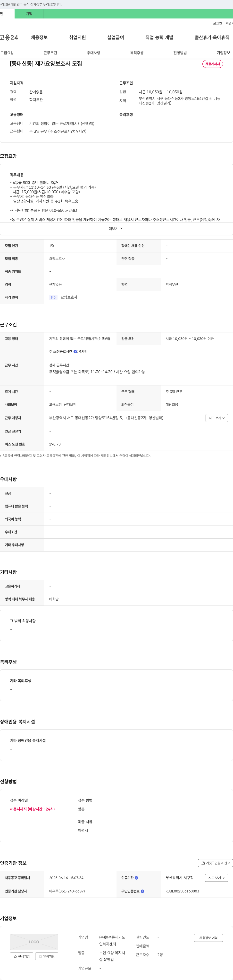
Task: Click the job title 재가요양보호사 모집
Action: tap(46, 63)
